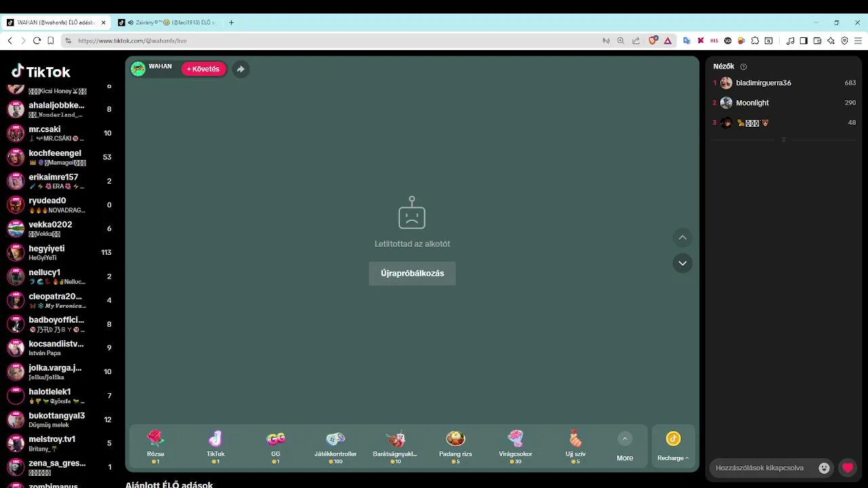Viewport: 868px width, 488px height.
Task: Click the Letiltottad az alkotót message
Action: pos(412,244)
